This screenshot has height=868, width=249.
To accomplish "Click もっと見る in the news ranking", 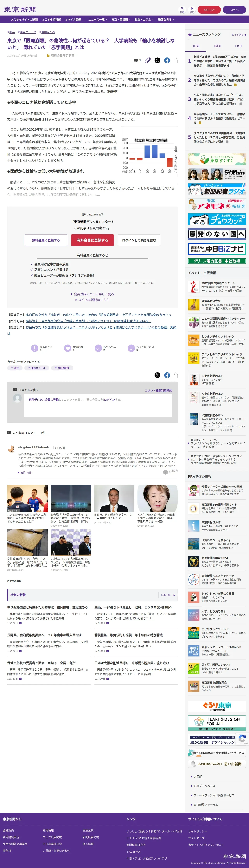I will (239, 35).
